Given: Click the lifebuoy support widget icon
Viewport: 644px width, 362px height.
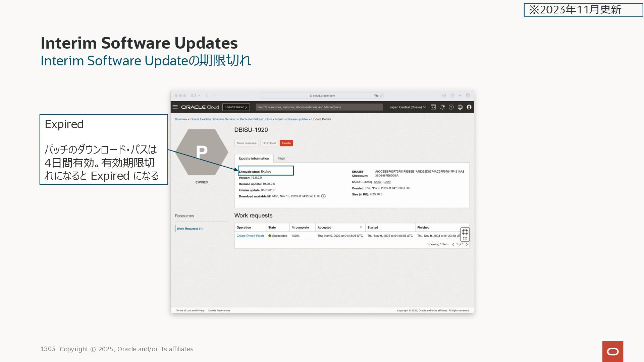Looking at the screenshot, I should pyautogui.click(x=465, y=232).
